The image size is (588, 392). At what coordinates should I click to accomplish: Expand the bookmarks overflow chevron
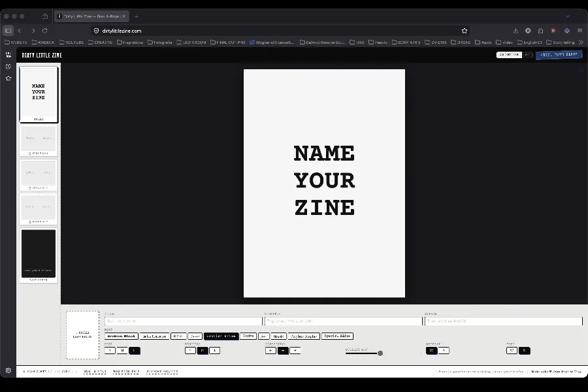click(581, 42)
